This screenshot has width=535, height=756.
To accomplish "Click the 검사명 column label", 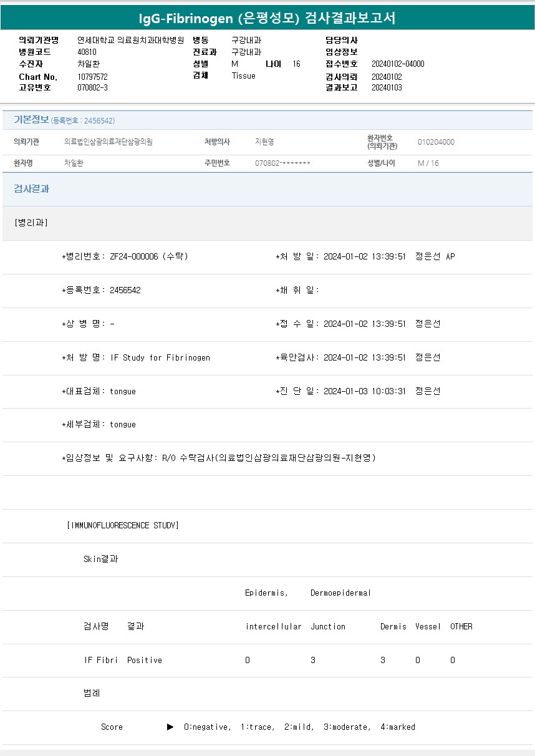I will [x=97, y=626].
